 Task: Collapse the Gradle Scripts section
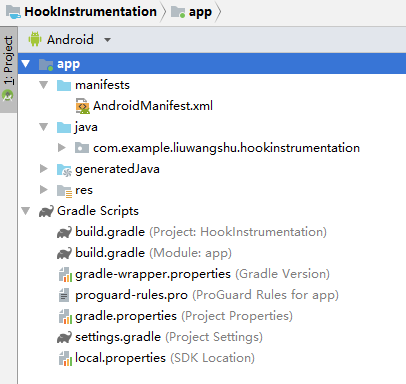coord(26,211)
